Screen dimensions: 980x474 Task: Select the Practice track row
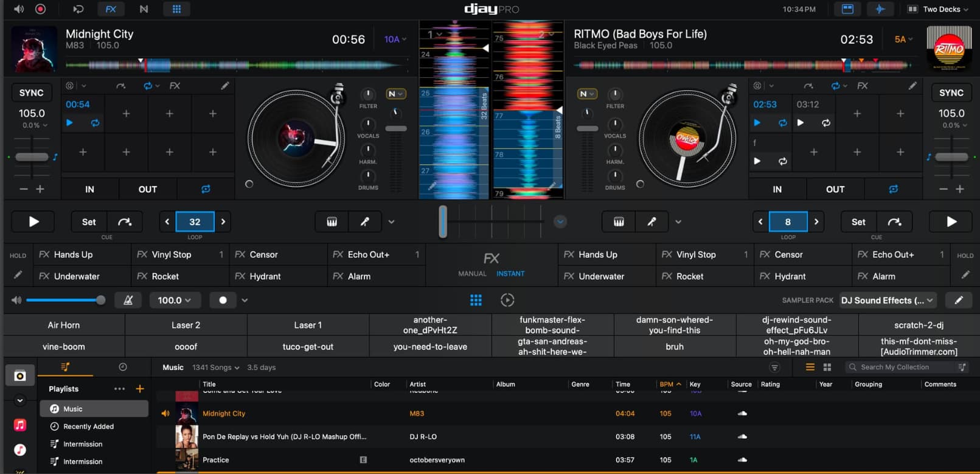tap(566, 460)
